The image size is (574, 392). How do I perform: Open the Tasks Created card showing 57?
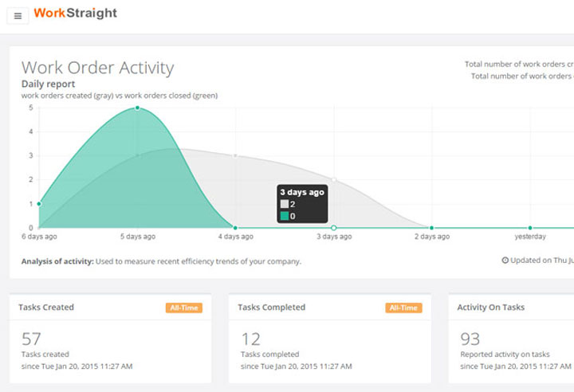110,339
